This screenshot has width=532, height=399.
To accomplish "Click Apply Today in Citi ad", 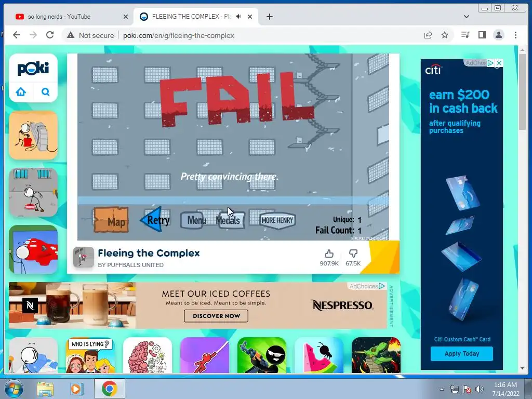I will (462, 354).
